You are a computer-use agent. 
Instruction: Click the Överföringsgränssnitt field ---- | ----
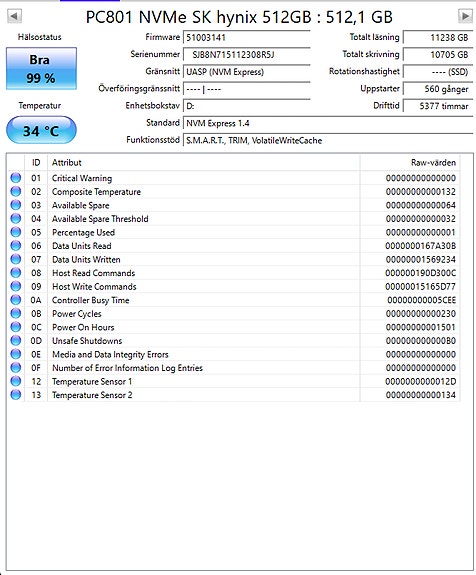click(246, 89)
